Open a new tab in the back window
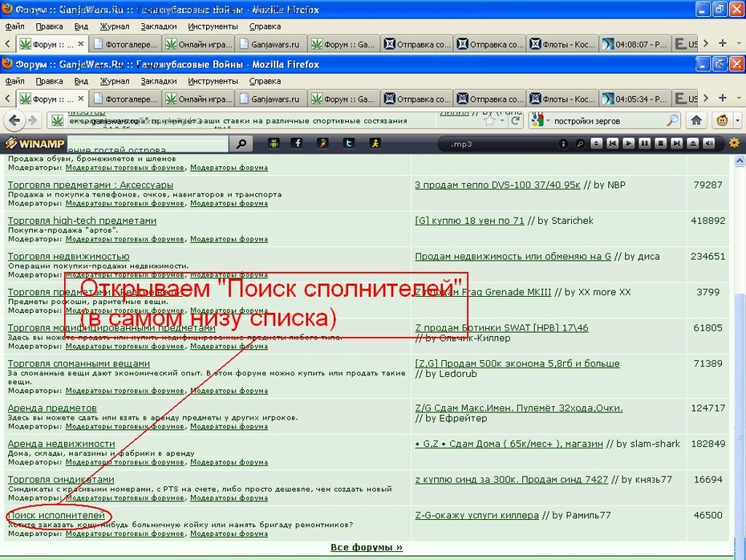746x560 pixels. [x=723, y=43]
